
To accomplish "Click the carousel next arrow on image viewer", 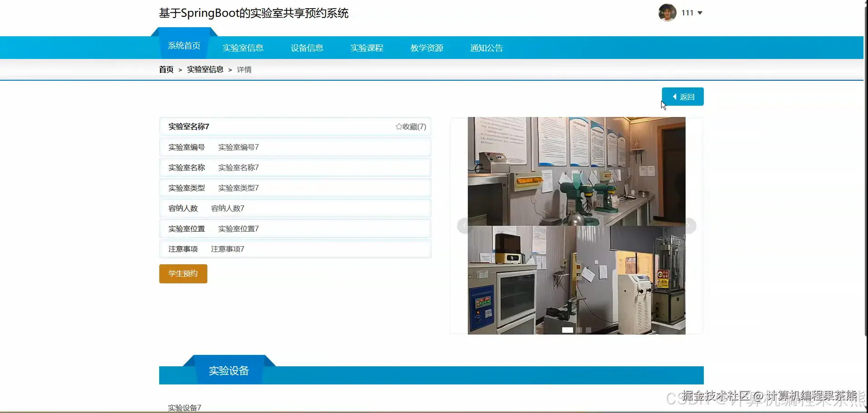I will (x=688, y=225).
